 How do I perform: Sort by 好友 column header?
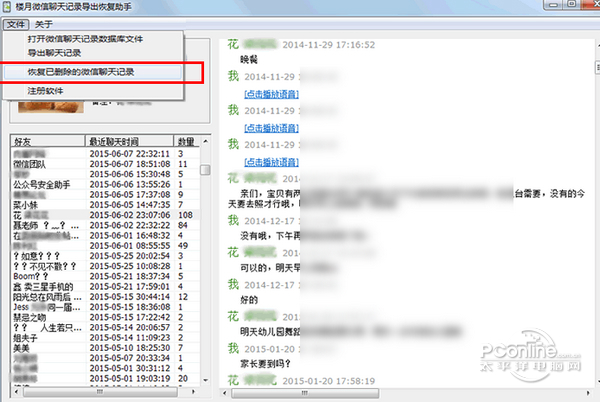tap(47, 142)
